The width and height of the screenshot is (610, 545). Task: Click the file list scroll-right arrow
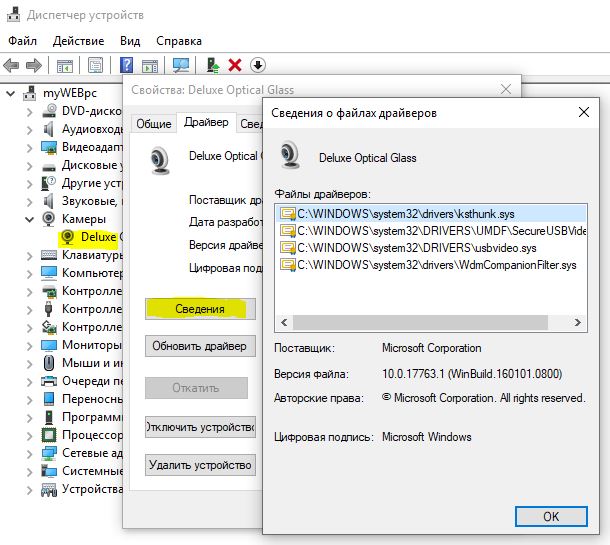[578, 322]
